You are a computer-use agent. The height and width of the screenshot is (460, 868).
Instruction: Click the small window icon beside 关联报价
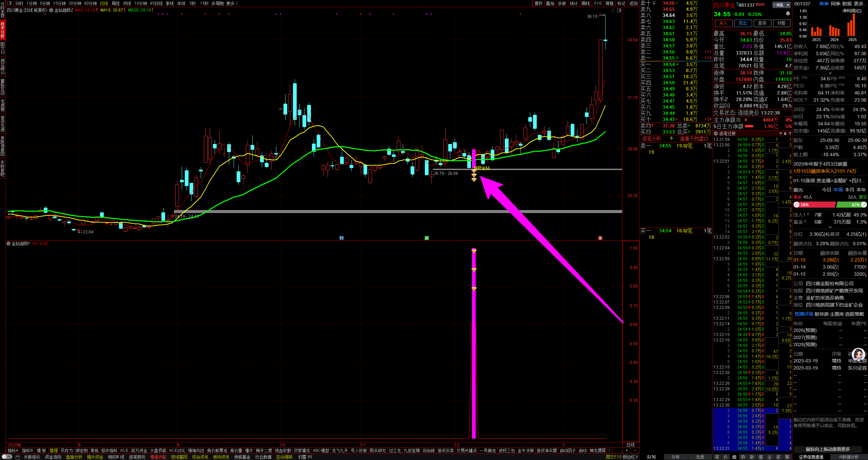[x=18, y=457]
